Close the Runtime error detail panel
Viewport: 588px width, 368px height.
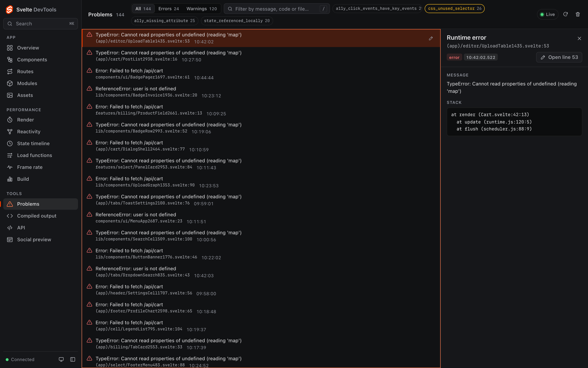(x=579, y=38)
